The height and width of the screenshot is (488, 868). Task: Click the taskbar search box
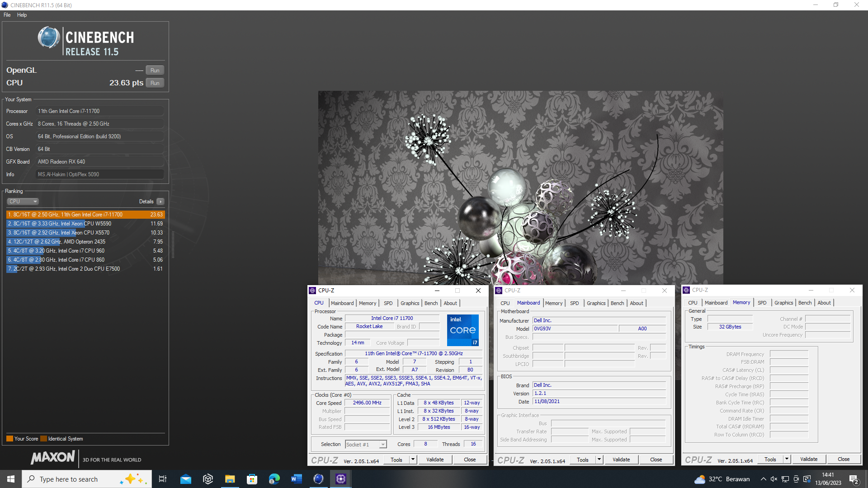[87, 479]
